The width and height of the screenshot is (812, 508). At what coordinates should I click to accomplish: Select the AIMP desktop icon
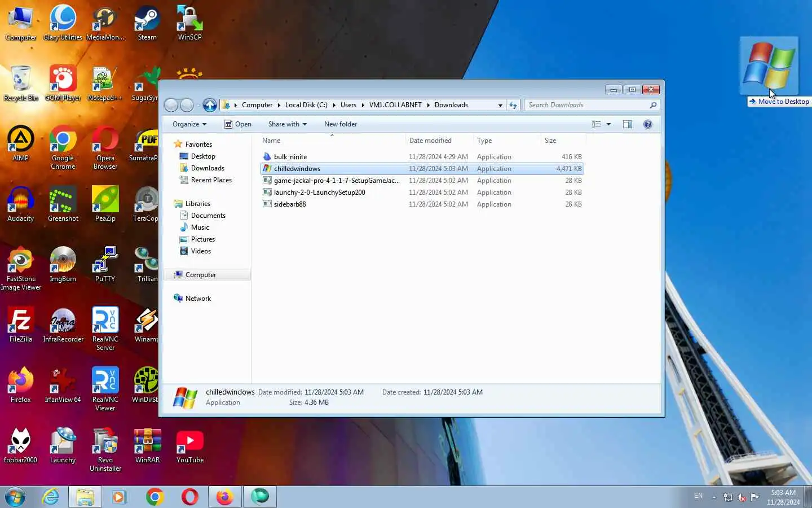pyautogui.click(x=21, y=144)
